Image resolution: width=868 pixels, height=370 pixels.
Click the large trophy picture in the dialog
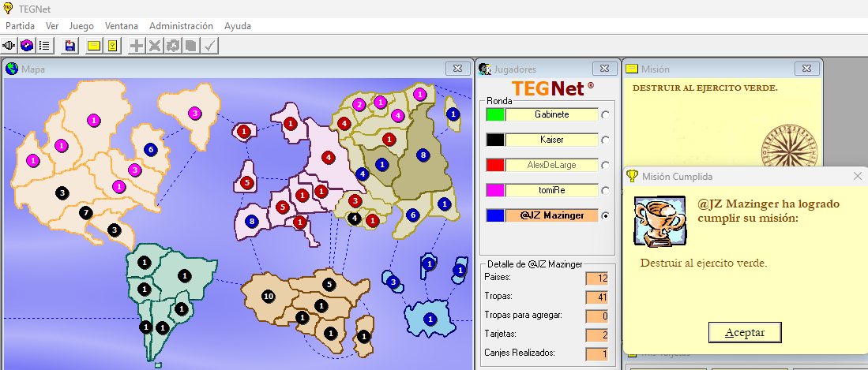coord(661,221)
